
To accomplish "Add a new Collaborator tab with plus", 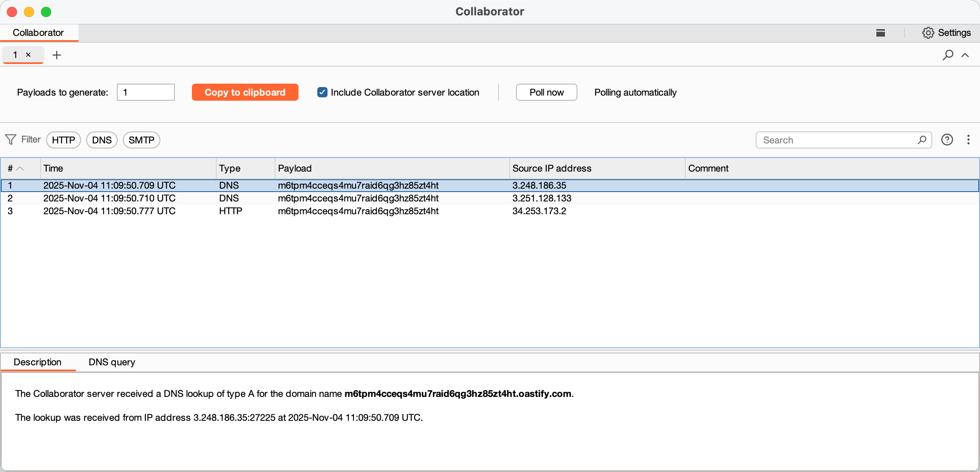I will coord(57,55).
